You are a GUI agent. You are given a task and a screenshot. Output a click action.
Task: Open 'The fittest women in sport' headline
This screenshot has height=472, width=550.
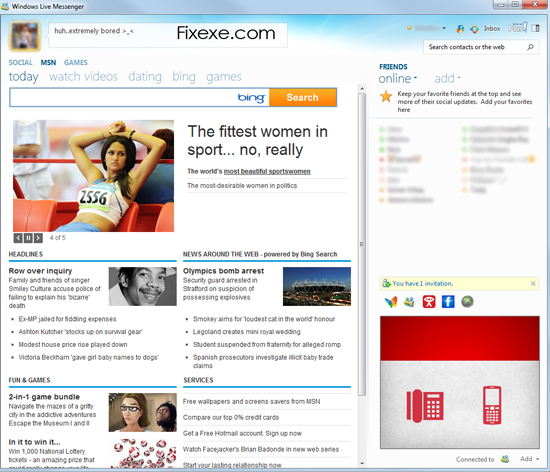tap(257, 141)
